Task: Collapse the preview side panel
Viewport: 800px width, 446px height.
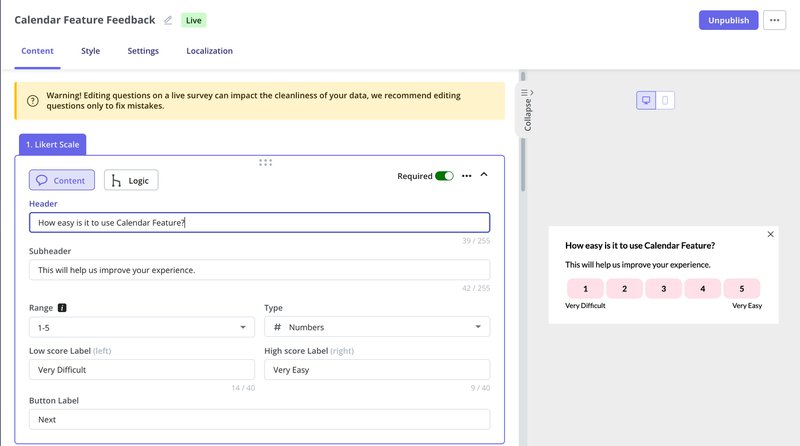Action: tap(528, 109)
